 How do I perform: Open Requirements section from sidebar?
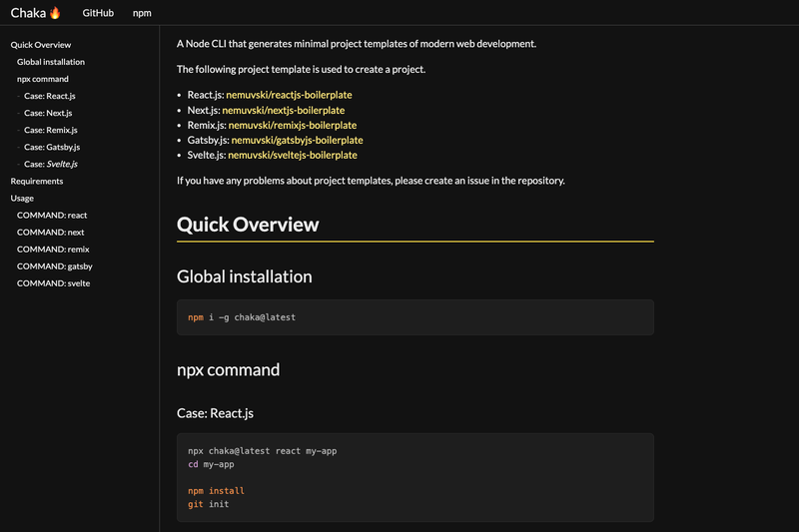pyautogui.click(x=37, y=182)
